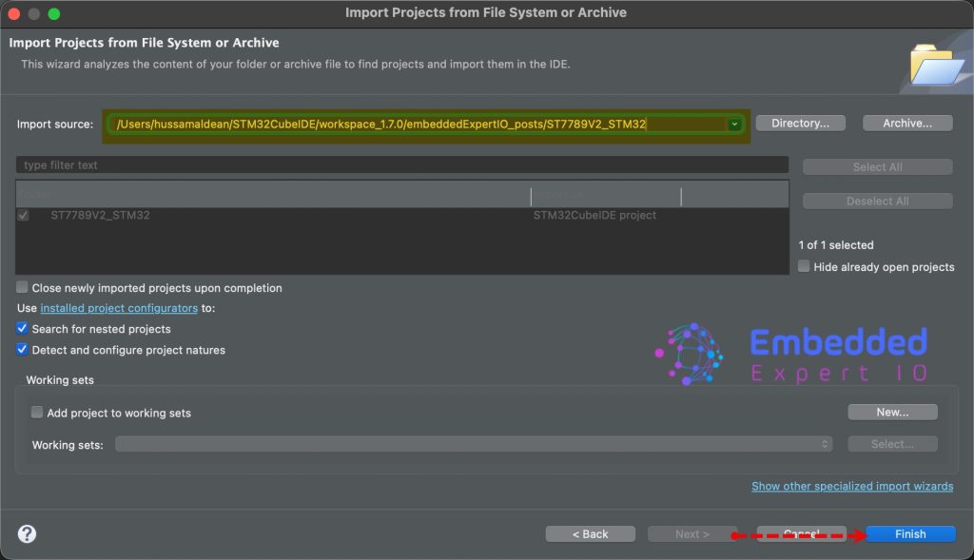Click the type filter text field
Screen dimensions: 974x560
coord(401,165)
